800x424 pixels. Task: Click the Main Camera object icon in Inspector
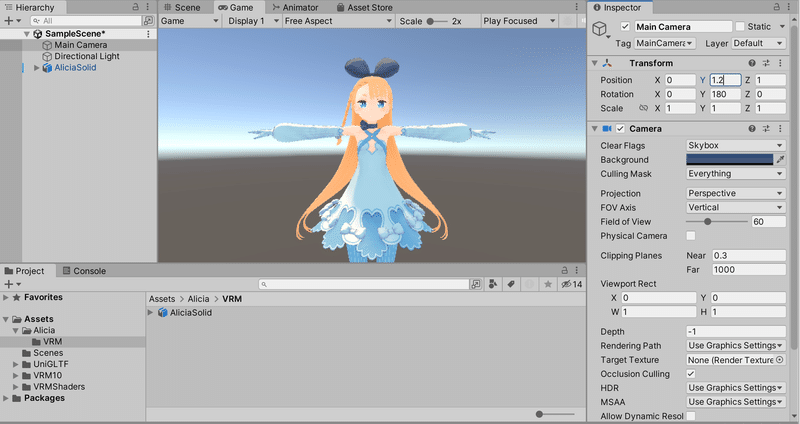point(599,29)
